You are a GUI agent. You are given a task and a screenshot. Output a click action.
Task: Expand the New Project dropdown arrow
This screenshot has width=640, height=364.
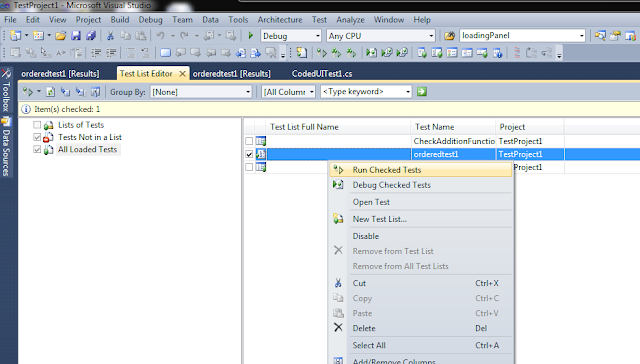tap(27, 36)
